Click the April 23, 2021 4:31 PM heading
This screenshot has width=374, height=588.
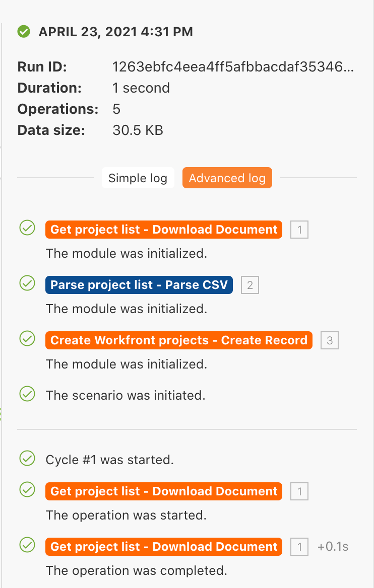tap(115, 32)
